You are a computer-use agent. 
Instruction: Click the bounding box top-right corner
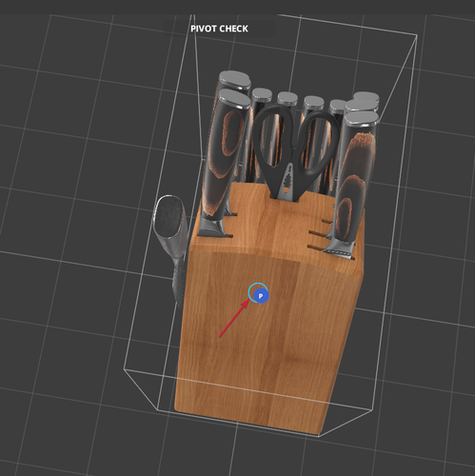point(417,35)
